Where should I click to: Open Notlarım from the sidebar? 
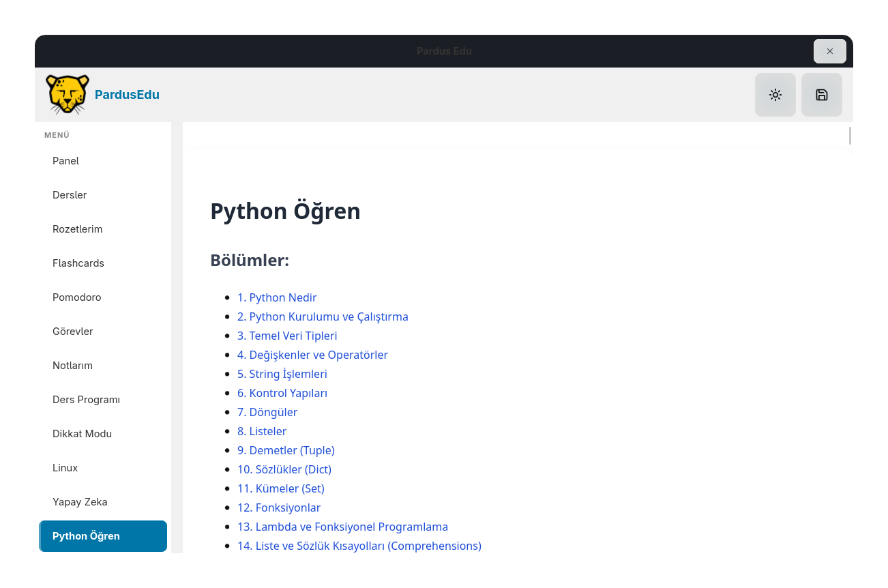click(103, 366)
